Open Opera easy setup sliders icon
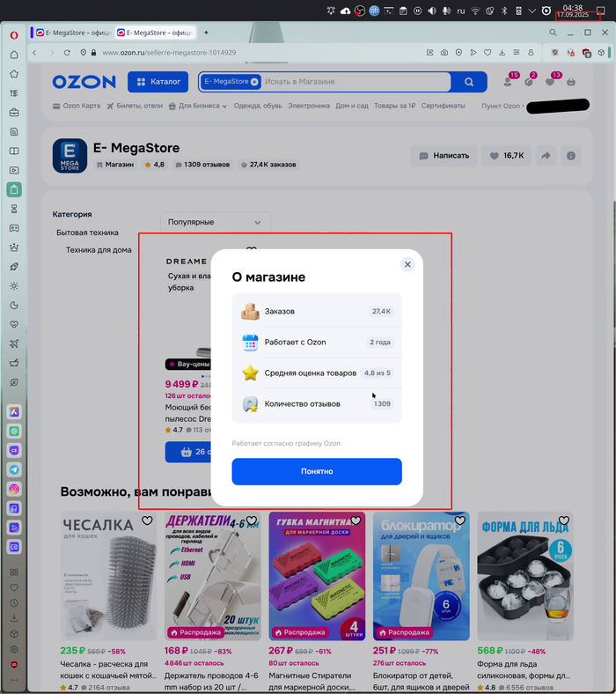616x694 pixels. [516, 53]
